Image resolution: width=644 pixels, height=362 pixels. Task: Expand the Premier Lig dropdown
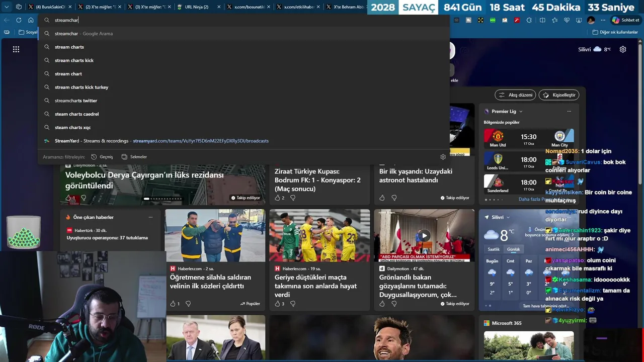click(521, 112)
